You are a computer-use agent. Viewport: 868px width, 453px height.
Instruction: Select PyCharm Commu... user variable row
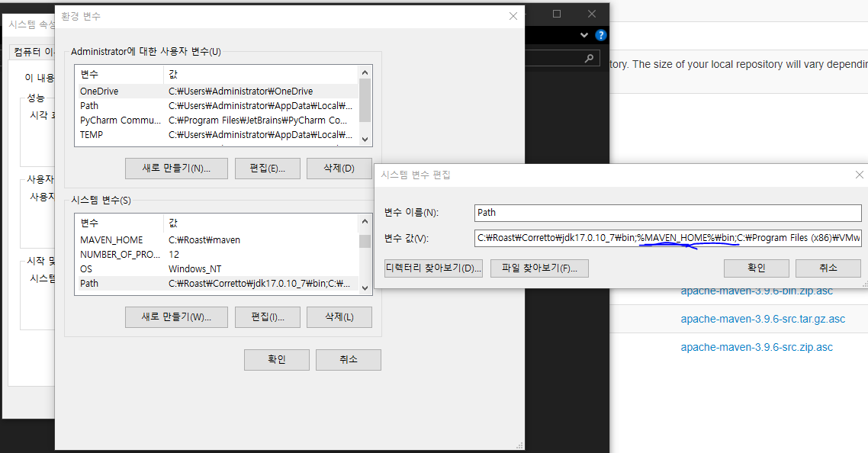pyautogui.click(x=217, y=120)
